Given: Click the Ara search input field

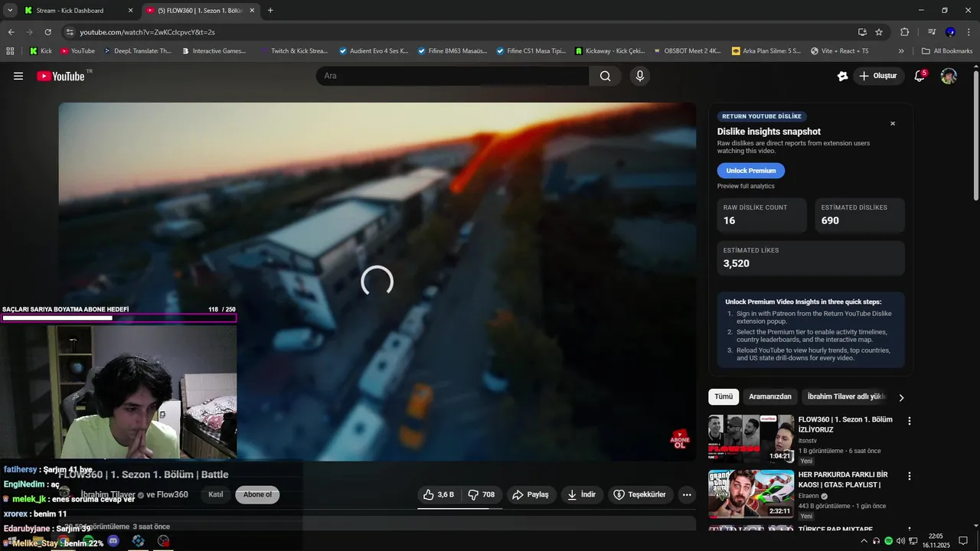Looking at the screenshot, I should pos(452,76).
